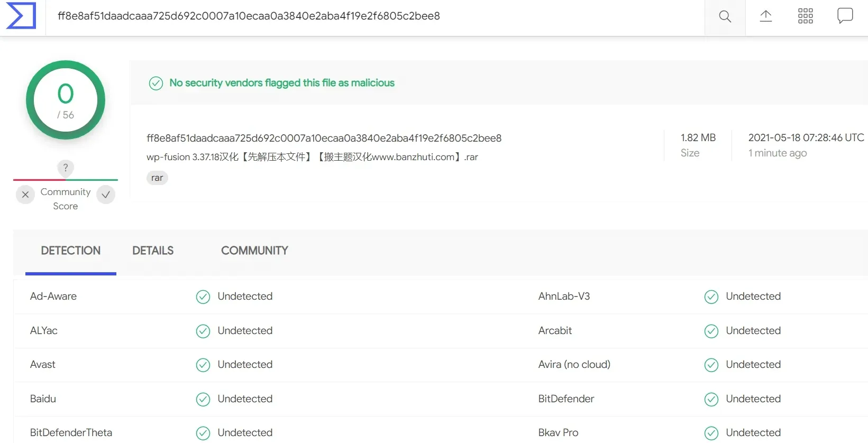Viewport: 868px width, 443px height.
Task: Click the rar file tag
Action: pyautogui.click(x=157, y=178)
